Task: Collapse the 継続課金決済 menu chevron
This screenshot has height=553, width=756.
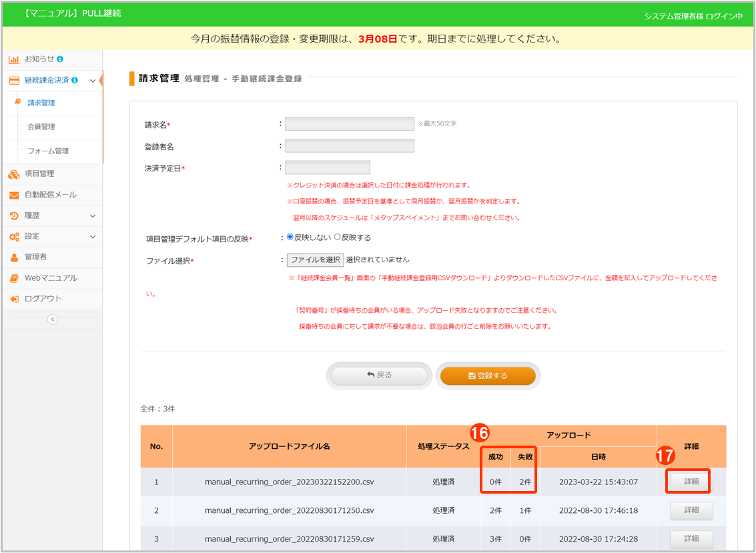Action: click(93, 81)
